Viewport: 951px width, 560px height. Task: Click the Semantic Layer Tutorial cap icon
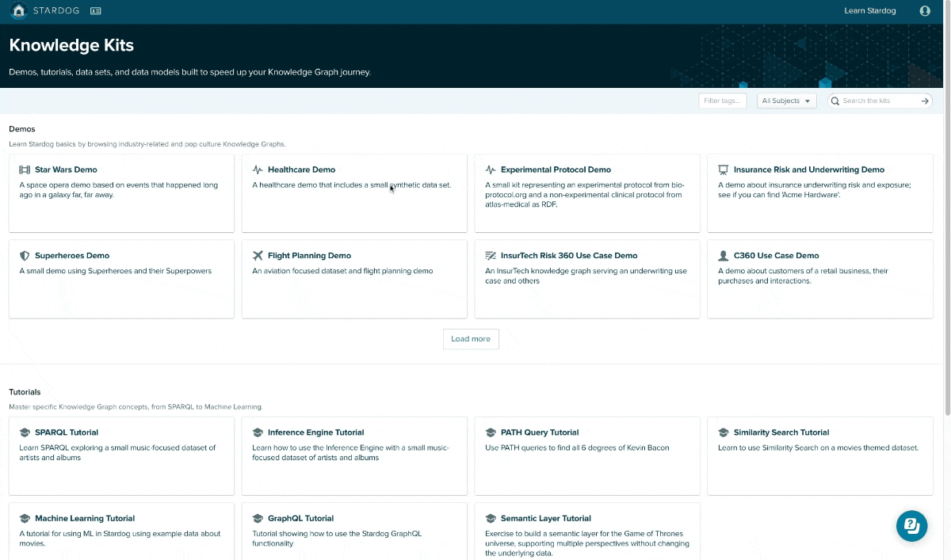491,519
